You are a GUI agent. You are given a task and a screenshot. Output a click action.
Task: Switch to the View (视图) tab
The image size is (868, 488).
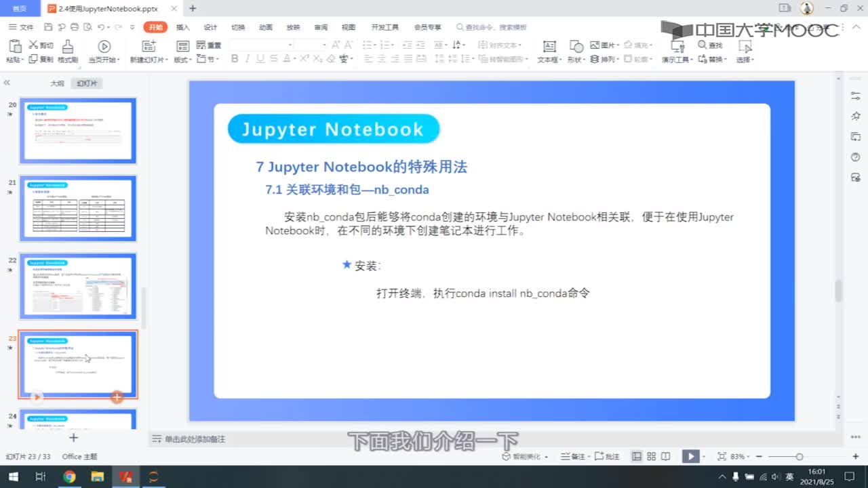tap(349, 27)
